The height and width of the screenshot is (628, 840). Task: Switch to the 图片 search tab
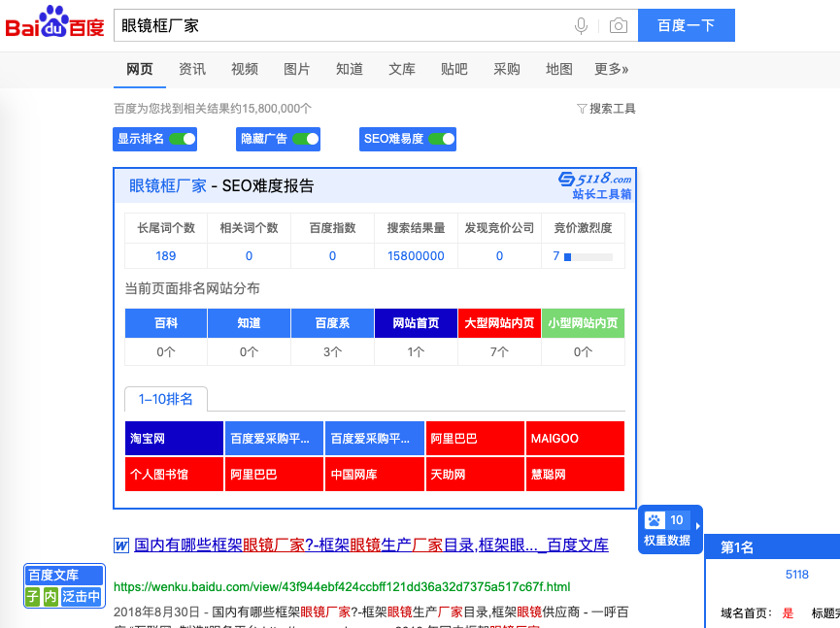click(297, 69)
